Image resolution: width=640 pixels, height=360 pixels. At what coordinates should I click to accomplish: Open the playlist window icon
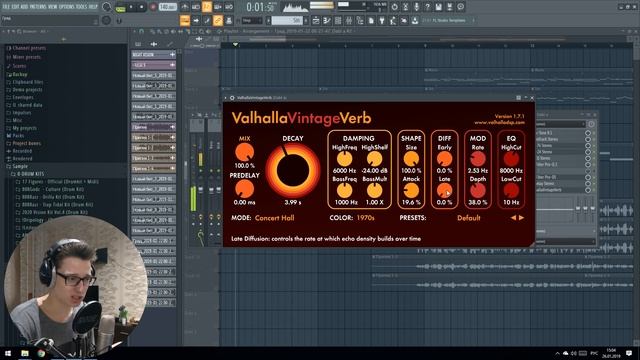316,20
